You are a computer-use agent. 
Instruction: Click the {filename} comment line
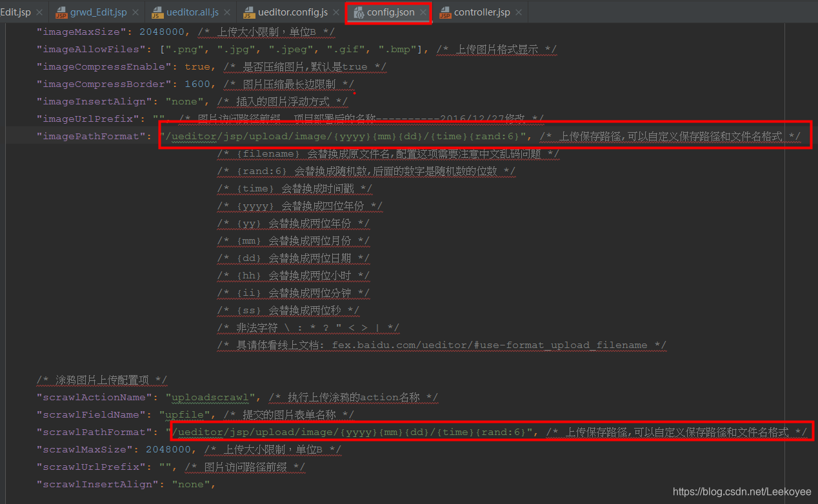388,154
